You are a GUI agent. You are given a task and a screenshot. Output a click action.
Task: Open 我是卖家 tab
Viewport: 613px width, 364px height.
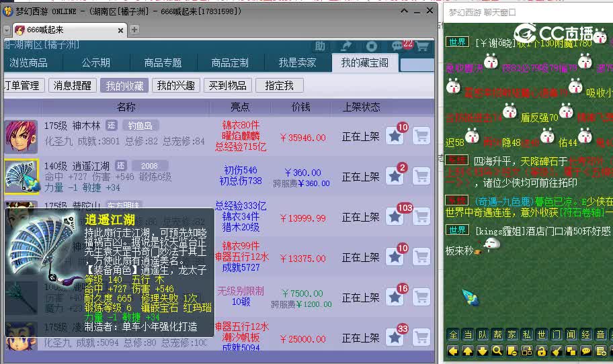(297, 63)
